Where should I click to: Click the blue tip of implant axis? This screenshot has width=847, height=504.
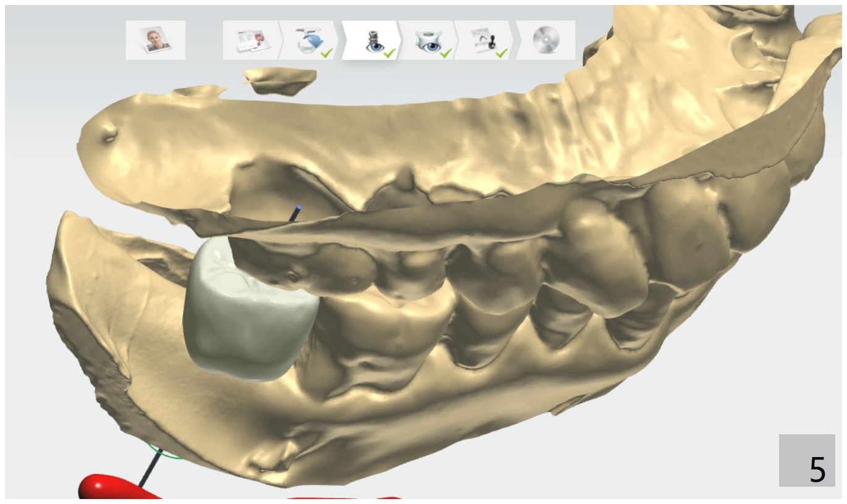(299, 209)
